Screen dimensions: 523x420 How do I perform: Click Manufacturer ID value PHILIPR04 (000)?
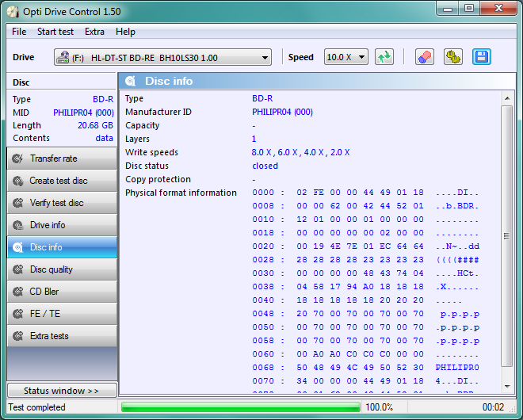coord(283,112)
